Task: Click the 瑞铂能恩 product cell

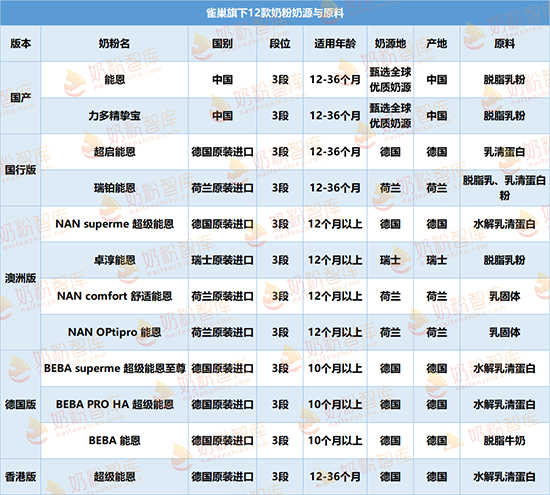Action: click(114, 188)
